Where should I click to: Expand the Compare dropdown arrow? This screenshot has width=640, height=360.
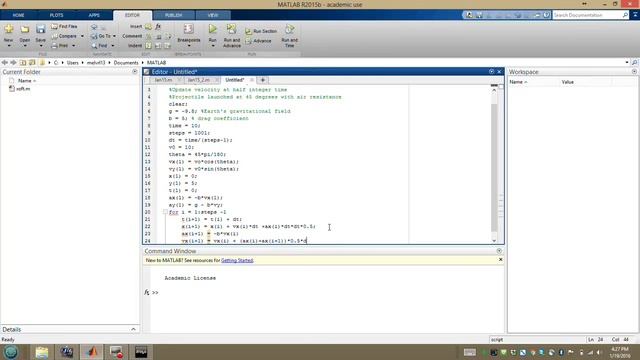pyautogui.click(x=82, y=36)
